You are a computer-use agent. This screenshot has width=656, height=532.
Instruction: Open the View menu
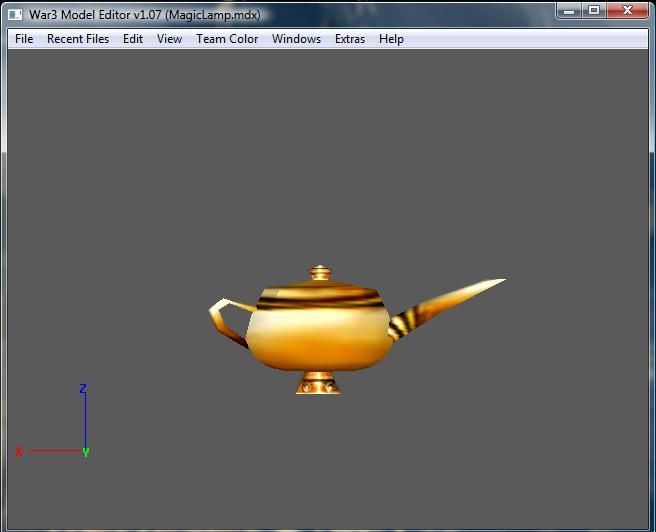click(x=169, y=39)
